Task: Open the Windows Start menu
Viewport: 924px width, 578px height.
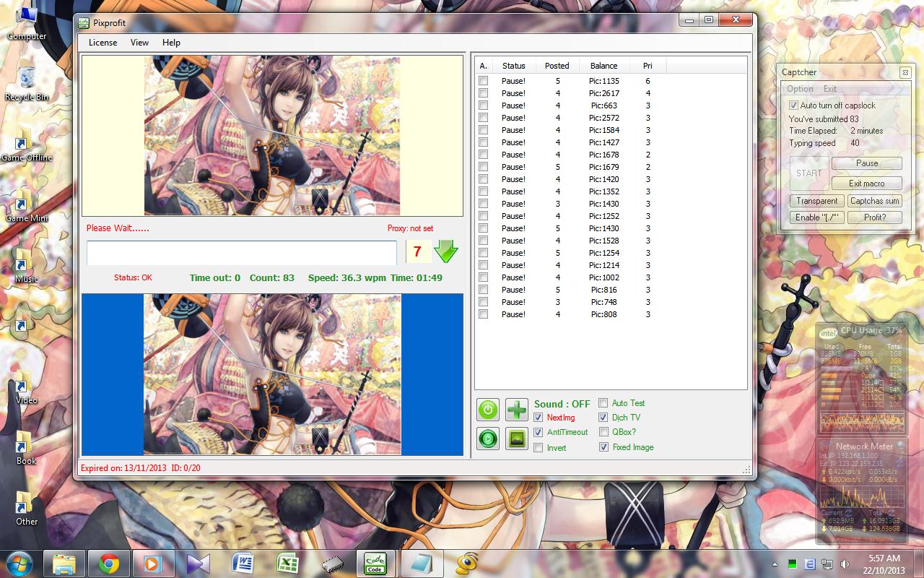Action: [x=19, y=563]
